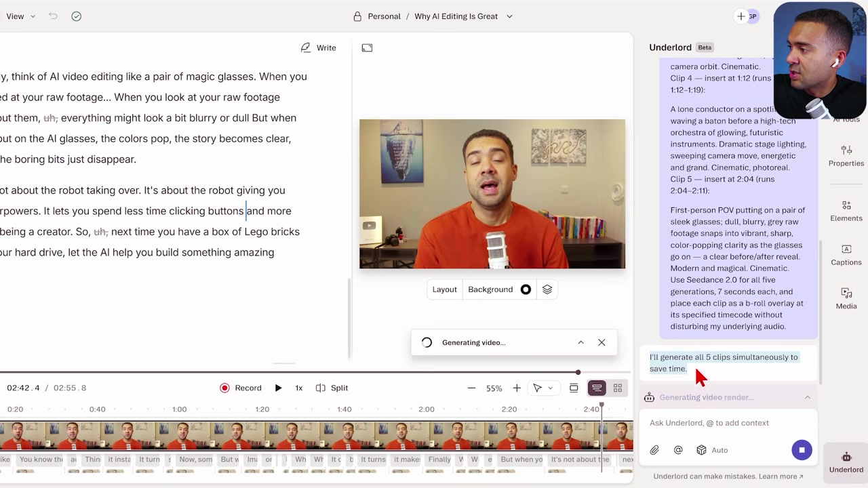The image size is (868, 488).
Task: Collapse the Generating video notification
Action: tap(580, 342)
